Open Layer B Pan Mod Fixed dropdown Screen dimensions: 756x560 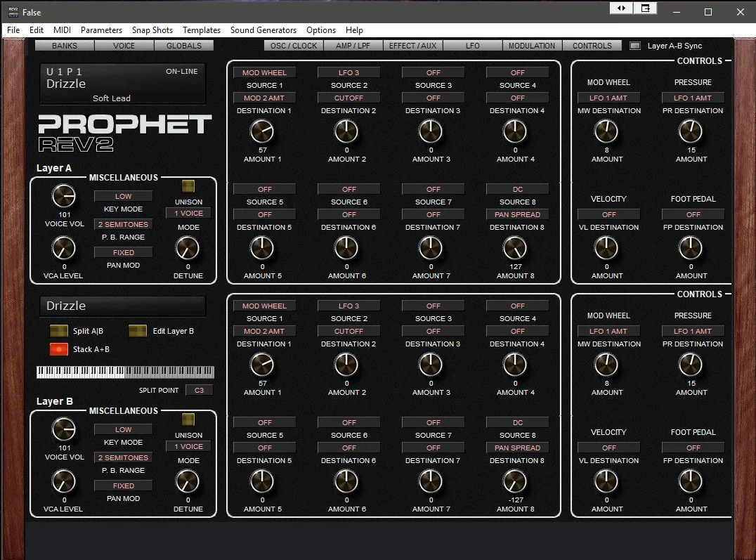(123, 486)
